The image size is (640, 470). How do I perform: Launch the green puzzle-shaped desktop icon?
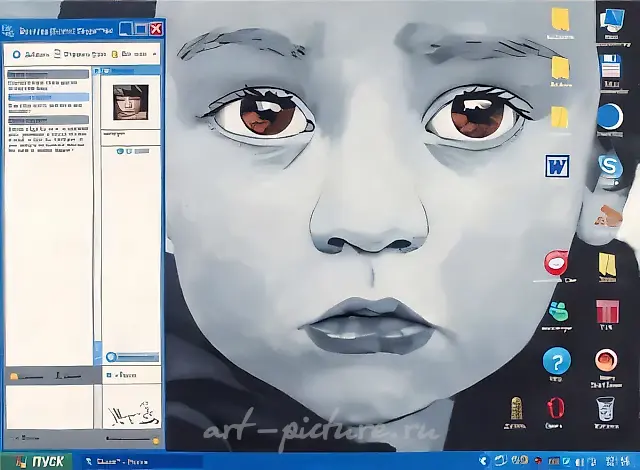557,313
